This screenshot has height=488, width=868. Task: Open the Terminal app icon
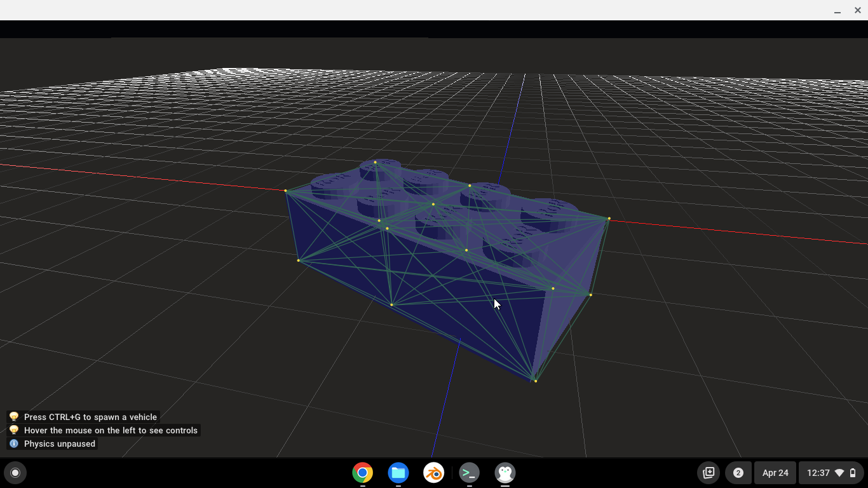tap(470, 473)
